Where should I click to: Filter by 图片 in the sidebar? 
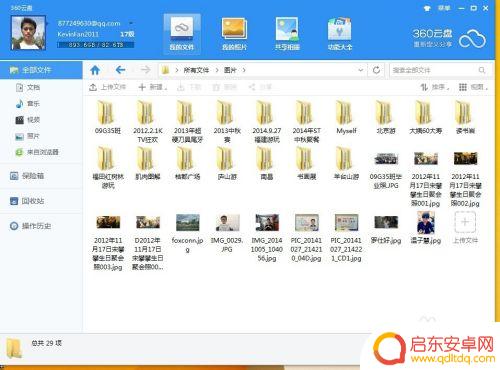point(28,136)
